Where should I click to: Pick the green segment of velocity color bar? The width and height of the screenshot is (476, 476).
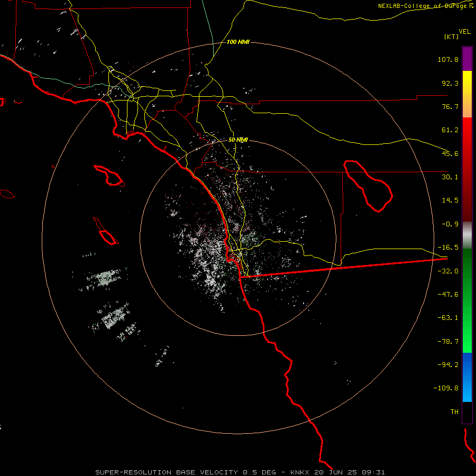467,300
